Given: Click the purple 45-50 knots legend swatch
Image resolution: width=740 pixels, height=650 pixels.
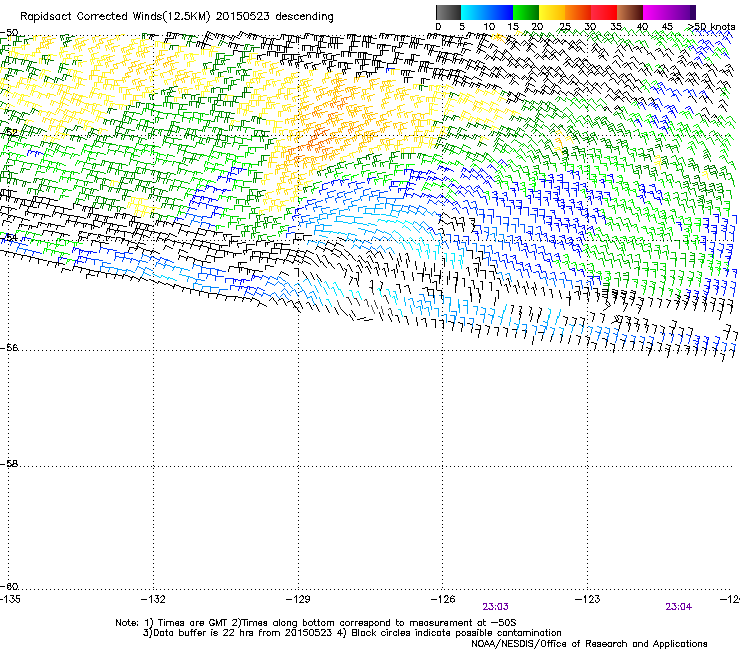Looking at the screenshot, I should pos(682,12).
